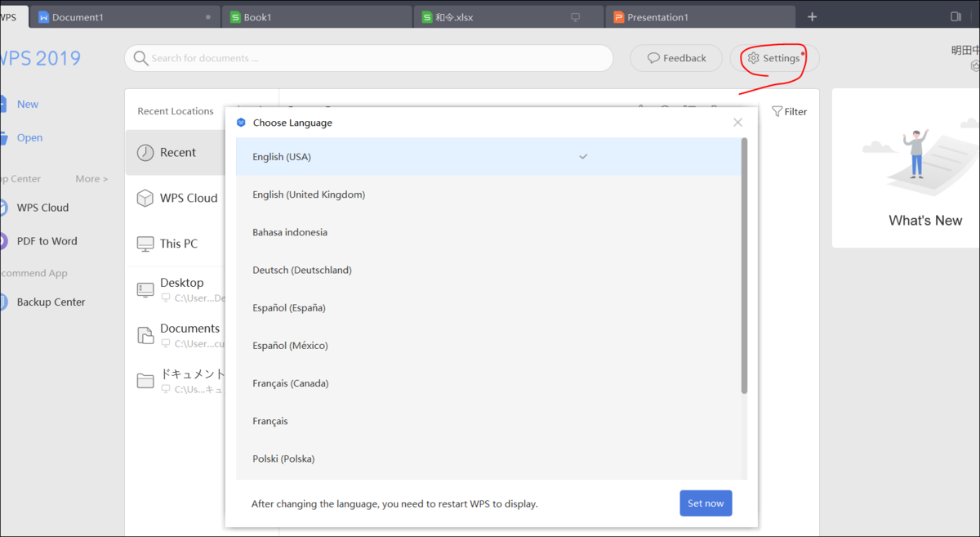Switch to the 和令.xlsx tab
Image resolution: width=980 pixels, height=537 pixels.
[x=508, y=17]
